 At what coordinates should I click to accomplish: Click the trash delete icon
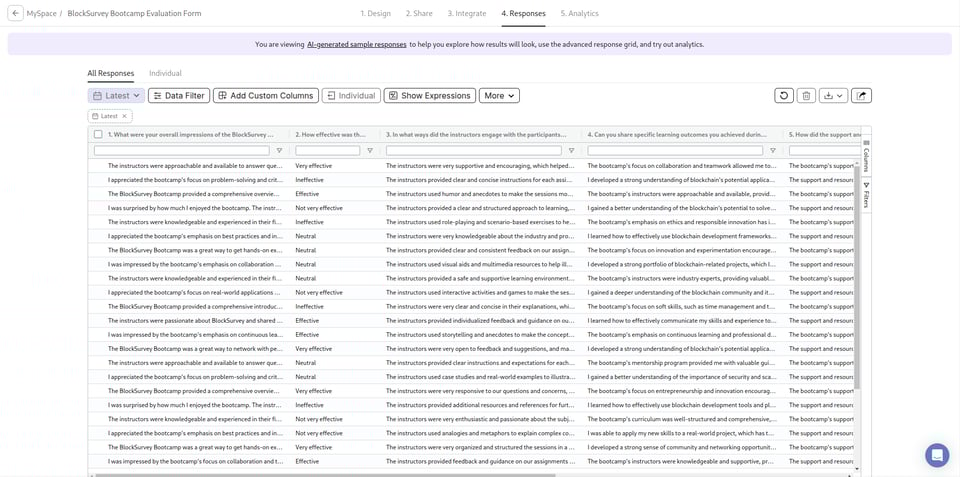click(x=806, y=96)
